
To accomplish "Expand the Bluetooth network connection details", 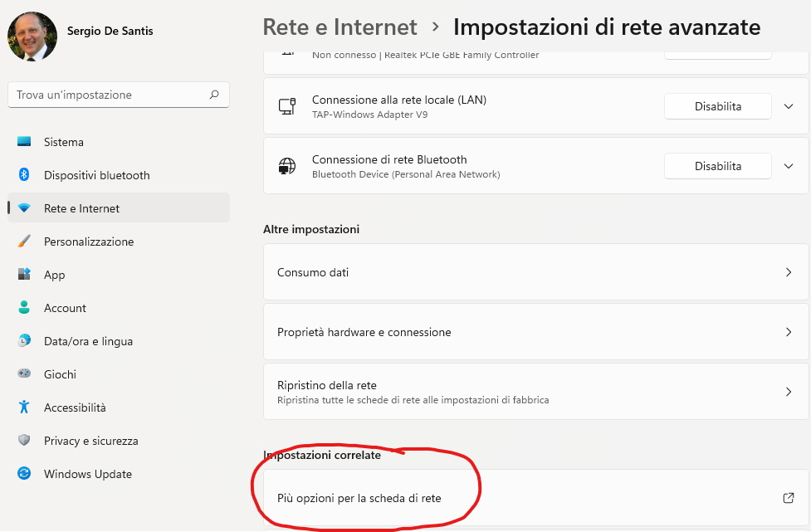I will coord(789,167).
